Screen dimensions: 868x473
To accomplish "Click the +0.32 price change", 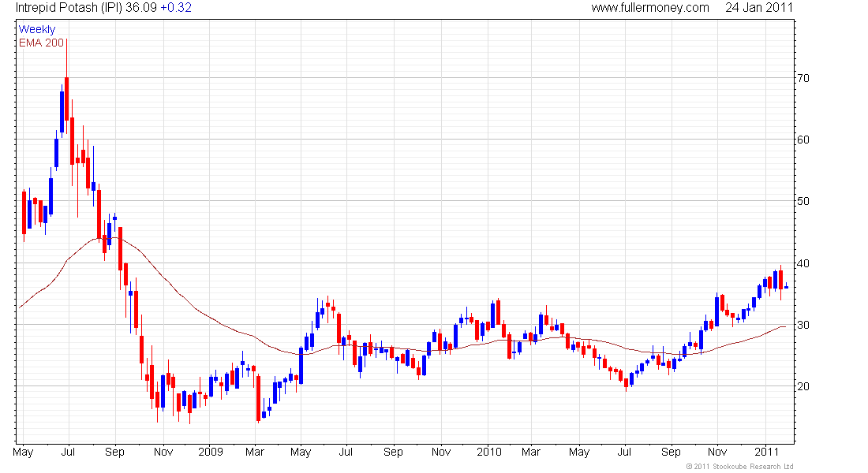I will coord(176,8).
